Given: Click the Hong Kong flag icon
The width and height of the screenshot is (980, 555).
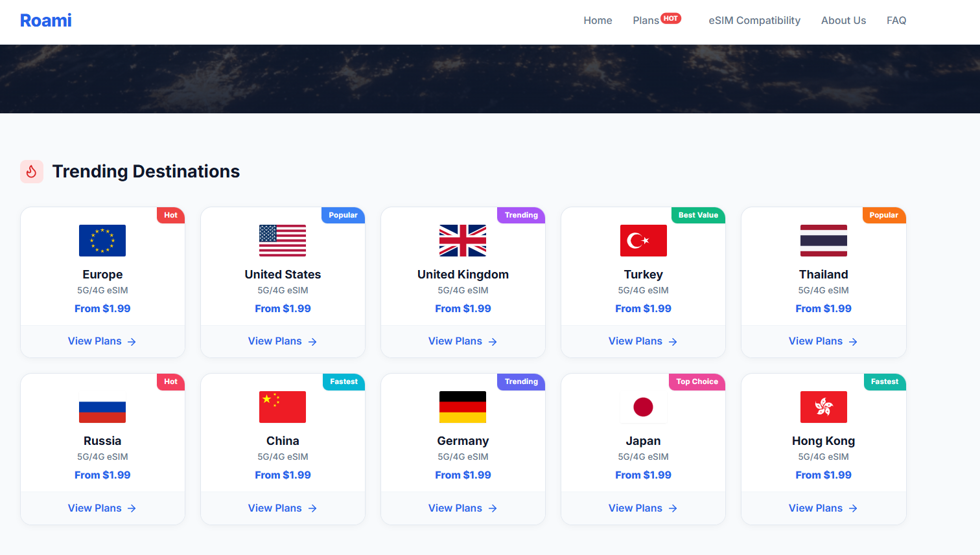Looking at the screenshot, I should coord(823,407).
